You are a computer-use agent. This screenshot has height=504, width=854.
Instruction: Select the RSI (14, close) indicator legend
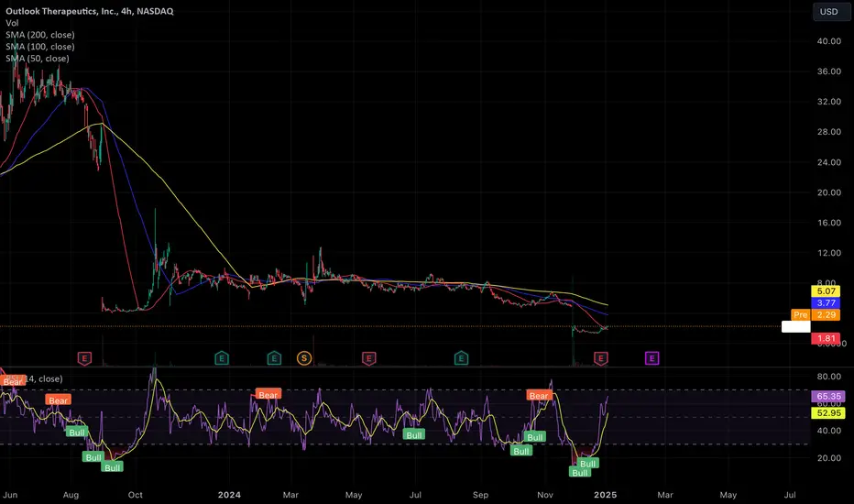coord(34,378)
